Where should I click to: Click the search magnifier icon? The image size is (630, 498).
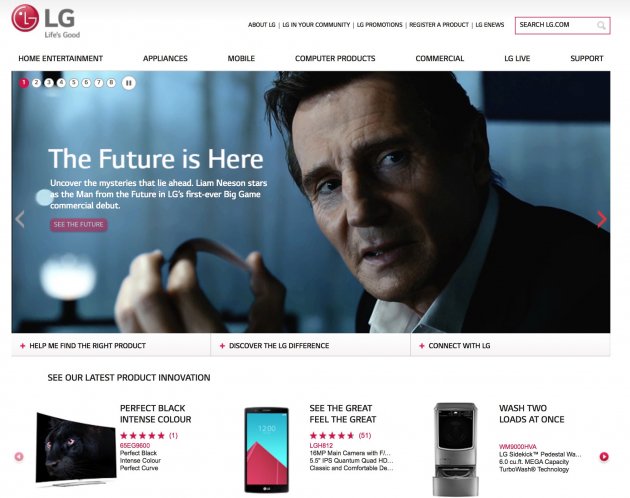601,25
